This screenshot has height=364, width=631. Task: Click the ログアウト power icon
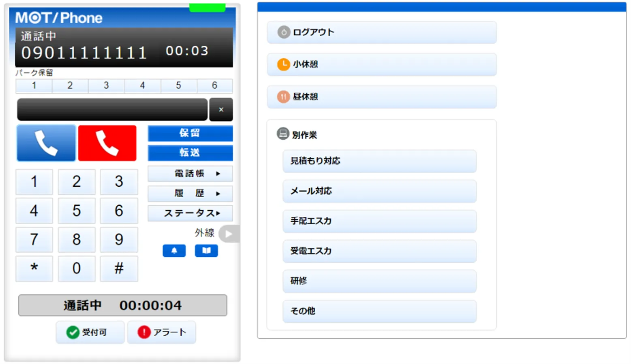click(284, 32)
